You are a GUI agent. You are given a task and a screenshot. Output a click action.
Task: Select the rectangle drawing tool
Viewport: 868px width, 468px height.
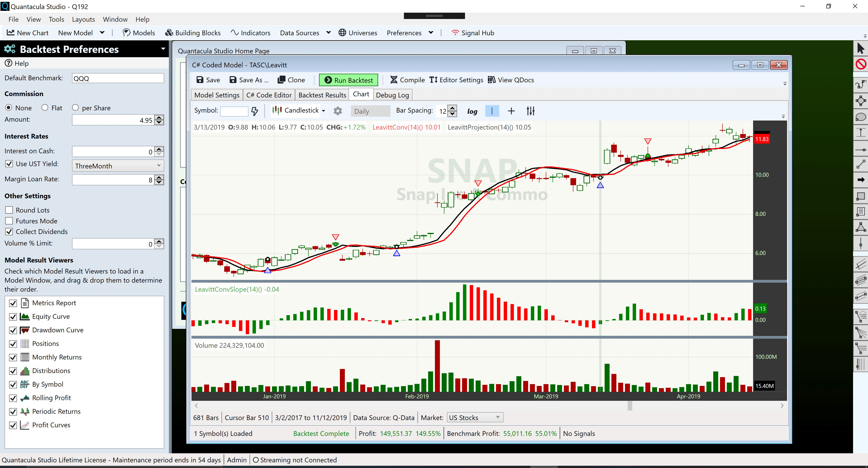(x=861, y=196)
